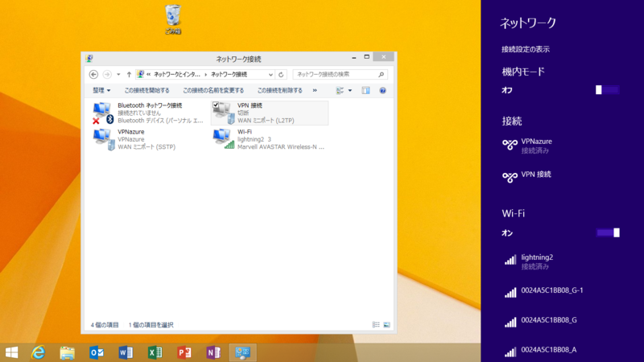This screenshot has height=362, width=644.
Task: Toggle the preview pane icon
Action: tap(365, 90)
